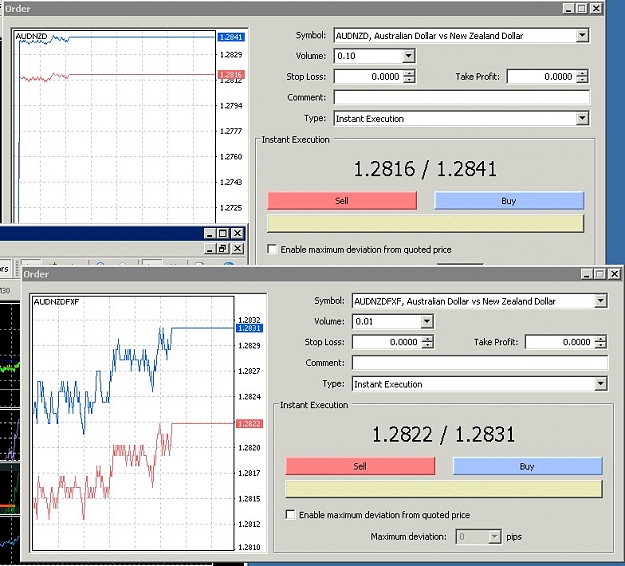Close the dark blue background terminal window
625x566 pixels.
[238, 233]
